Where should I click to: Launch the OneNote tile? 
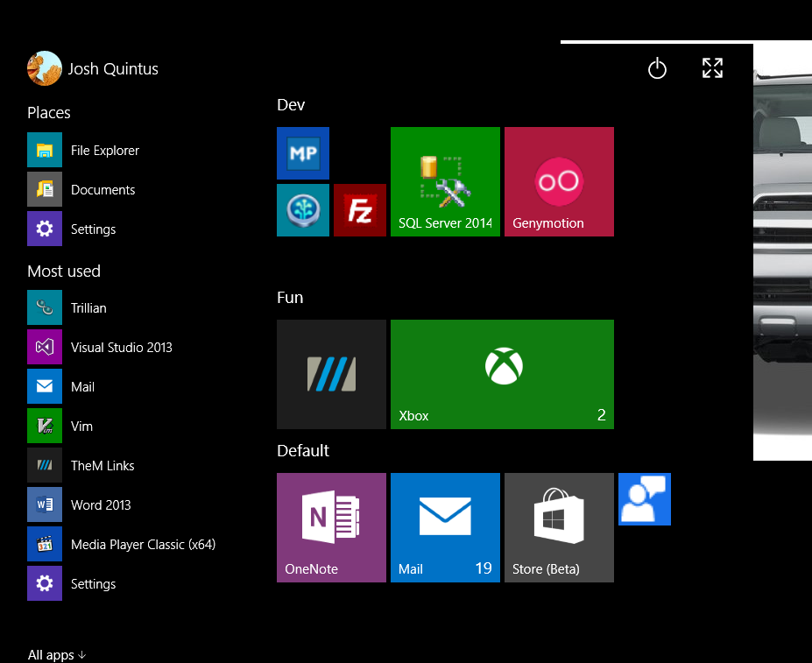pyautogui.click(x=331, y=528)
